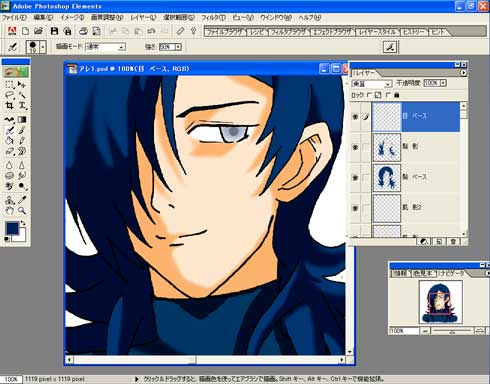Select the Paint Bucket tool
This screenshot has height=384, width=490.
[10, 141]
